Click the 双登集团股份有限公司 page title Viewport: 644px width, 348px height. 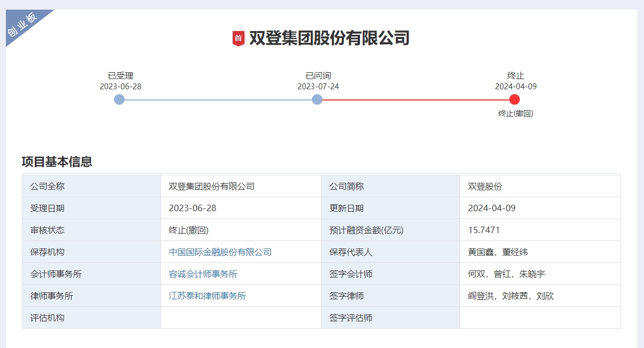pyautogui.click(x=329, y=38)
